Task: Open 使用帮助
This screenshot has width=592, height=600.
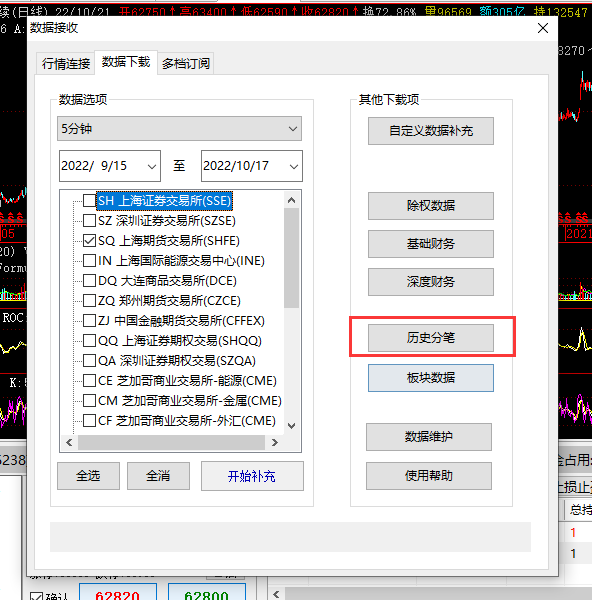Action: point(429,476)
